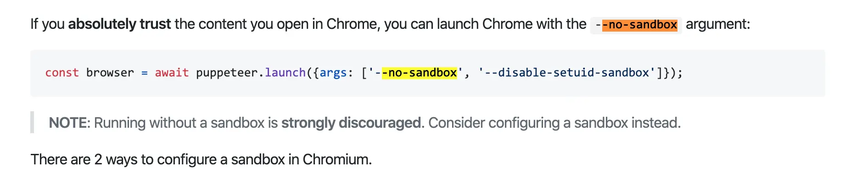The image size is (868, 190).
Task: Click the args property in the code
Action: (x=333, y=73)
